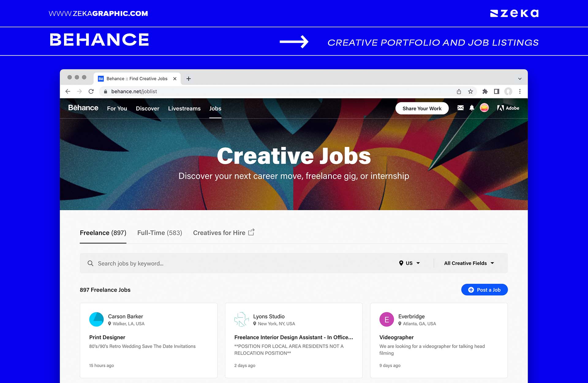Image resolution: width=588 pixels, height=383 pixels.
Task: Click the Post a Job button
Action: click(484, 290)
